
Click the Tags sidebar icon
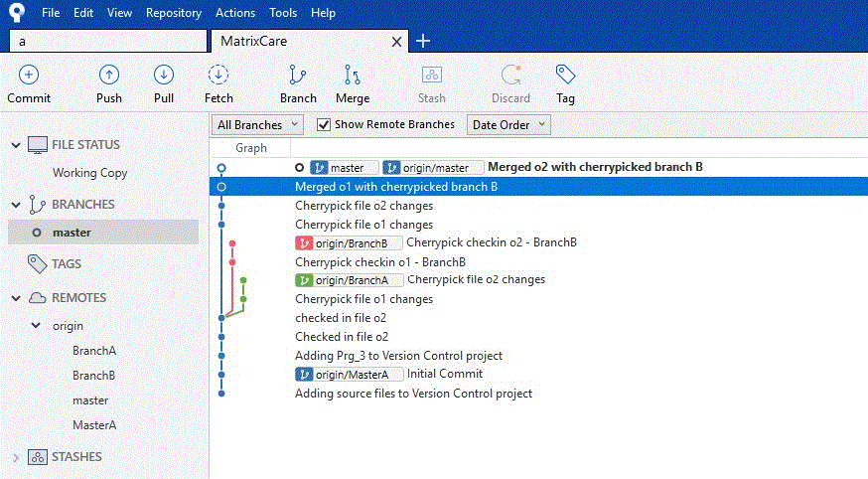click(x=37, y=263)
